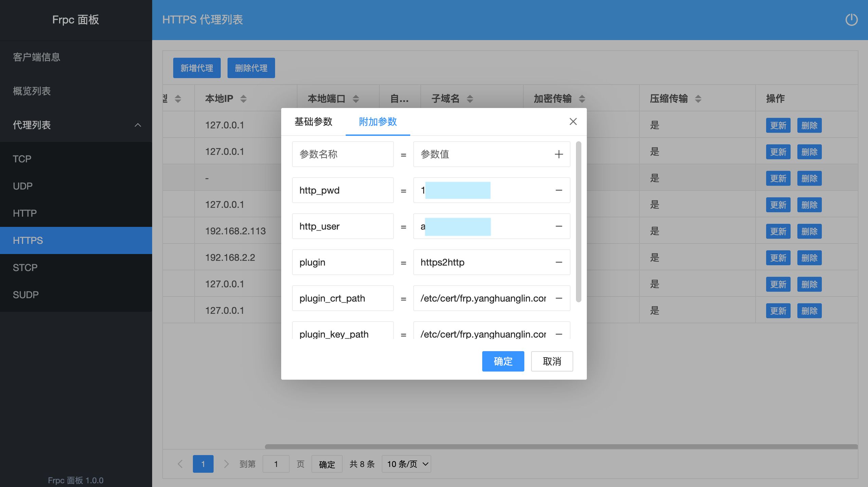Sort the 加密传输 column
The width and height of the screenshot is (868, 487).
click(582, 99)
